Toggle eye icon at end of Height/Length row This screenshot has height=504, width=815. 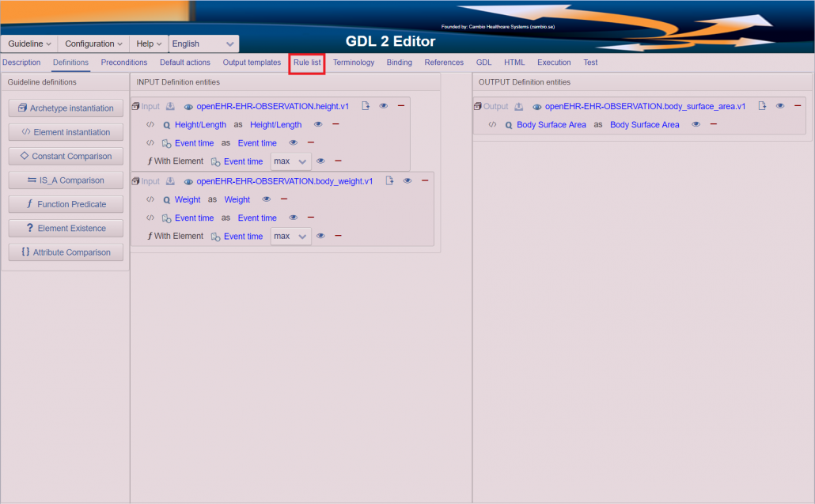coord(318,124)
